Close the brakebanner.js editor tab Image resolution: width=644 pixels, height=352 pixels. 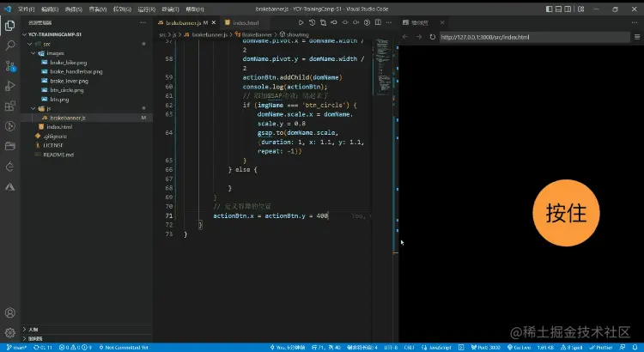tap(214, 22)
